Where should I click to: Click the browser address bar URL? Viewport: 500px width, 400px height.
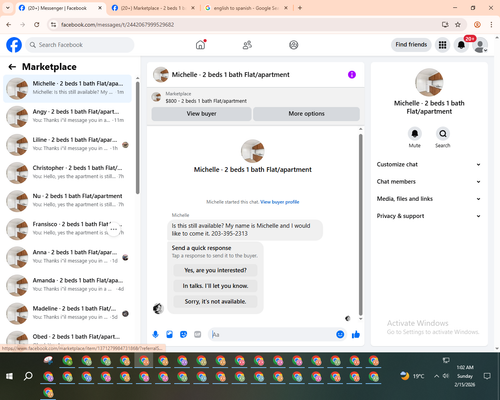(x=117, y=25)
